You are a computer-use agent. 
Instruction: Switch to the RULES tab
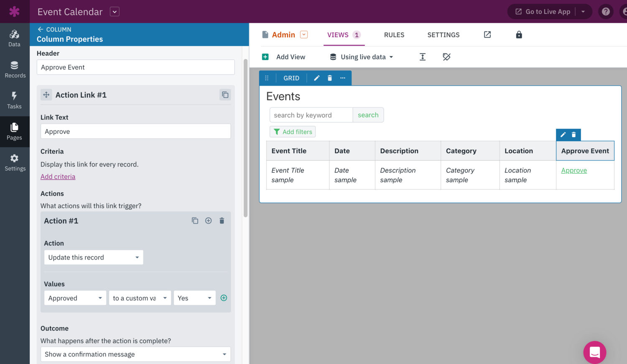pos(394,35)
